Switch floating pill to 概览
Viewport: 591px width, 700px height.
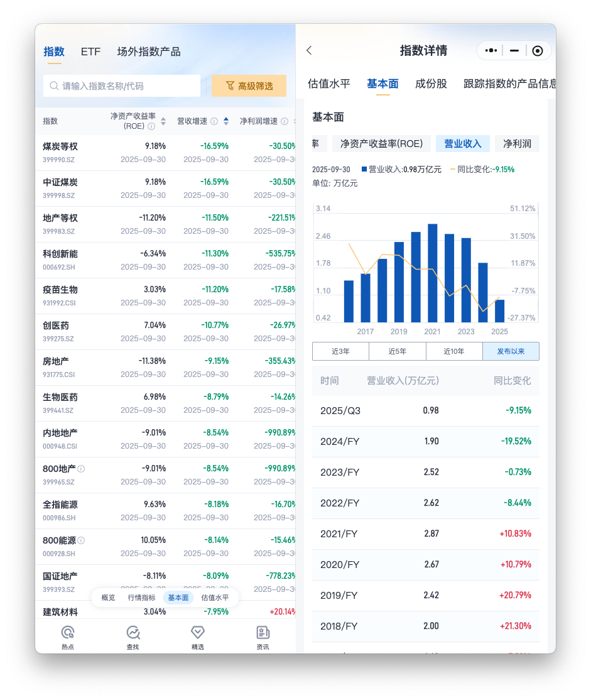click(x=108, y=598)
